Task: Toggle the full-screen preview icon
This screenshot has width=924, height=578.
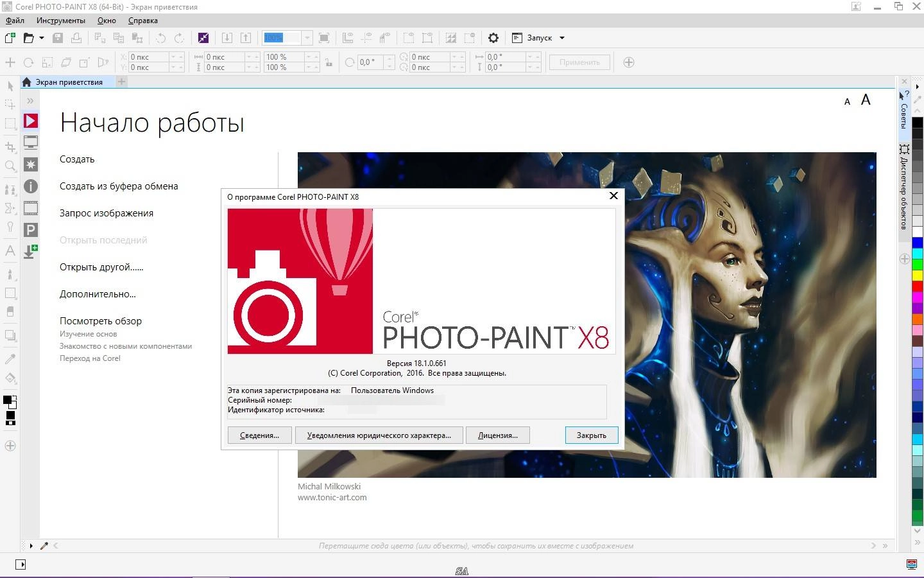Action: 324,38
